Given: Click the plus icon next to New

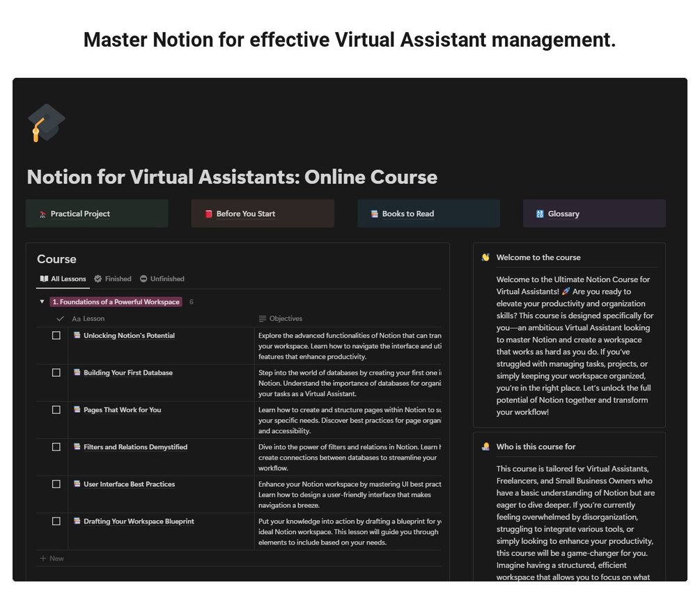Looking at the screenshot, I should pos(43,558).
